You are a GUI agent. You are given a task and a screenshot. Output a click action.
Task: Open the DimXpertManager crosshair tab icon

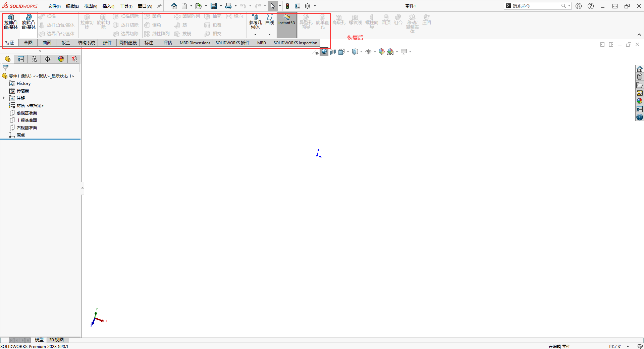click(48, 59)
